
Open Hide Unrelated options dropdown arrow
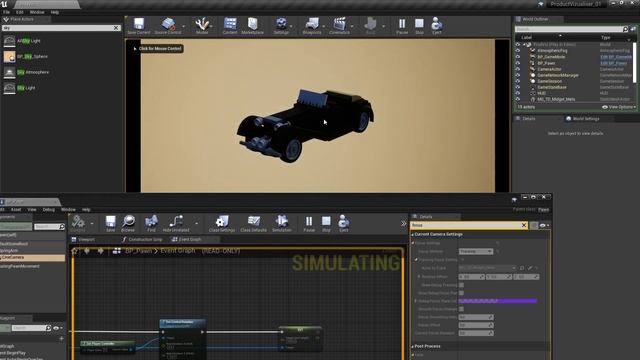point(196,224)
